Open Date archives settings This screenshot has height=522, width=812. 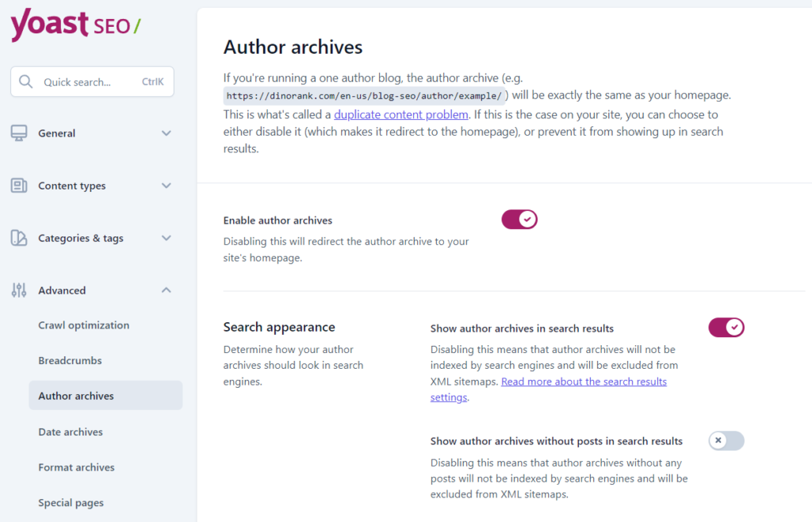[x=71, y=432]
